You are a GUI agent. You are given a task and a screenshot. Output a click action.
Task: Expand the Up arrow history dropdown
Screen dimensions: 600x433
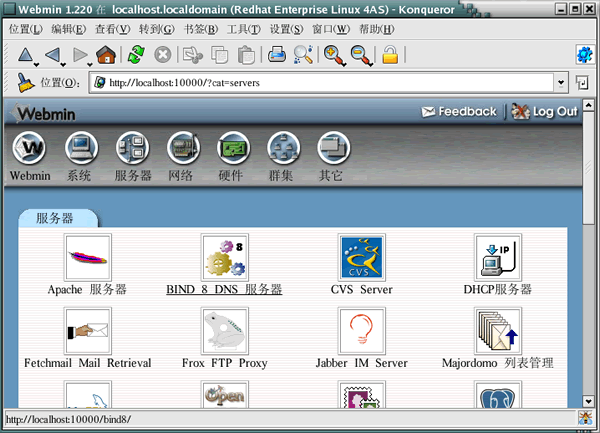pos(36,65)
